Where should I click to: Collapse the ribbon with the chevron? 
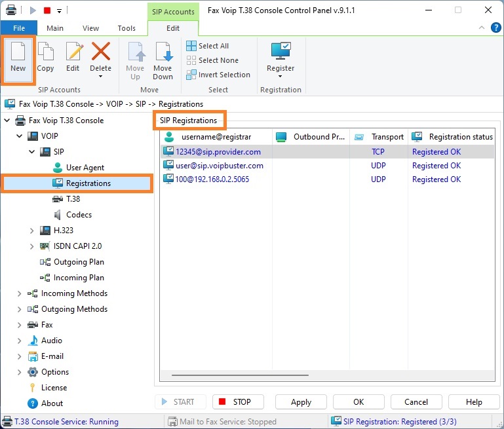(482, 28)
